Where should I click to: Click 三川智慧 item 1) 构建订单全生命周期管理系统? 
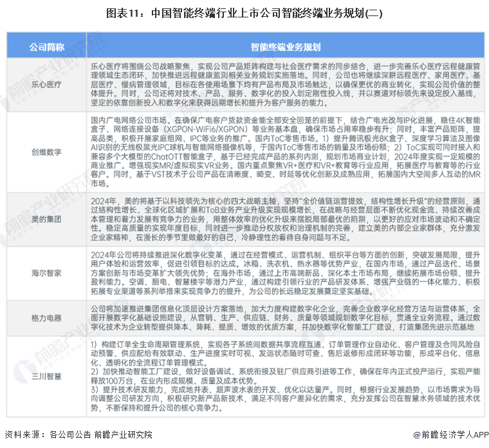[285, 354]
